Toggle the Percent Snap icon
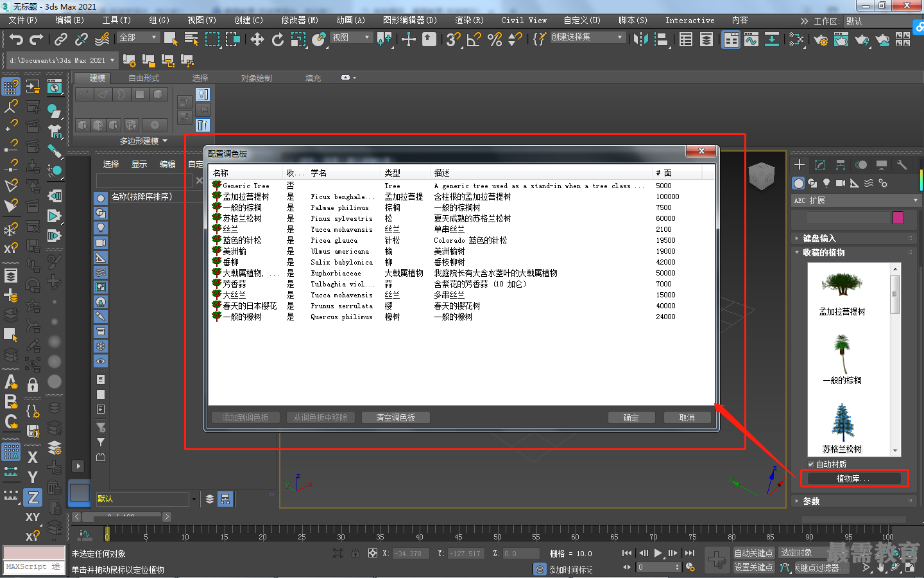This screenshot has height=578, width=924. (494, 40)
